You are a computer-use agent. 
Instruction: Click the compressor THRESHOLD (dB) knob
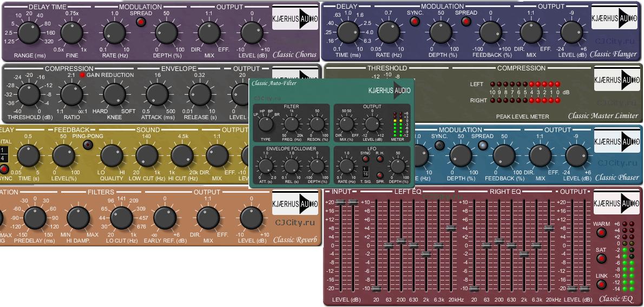pos(29,95)
